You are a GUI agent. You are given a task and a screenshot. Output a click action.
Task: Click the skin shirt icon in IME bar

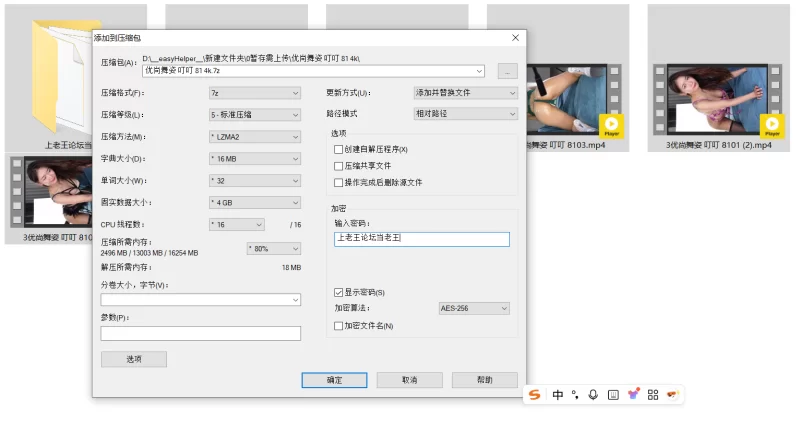point(633,395)
